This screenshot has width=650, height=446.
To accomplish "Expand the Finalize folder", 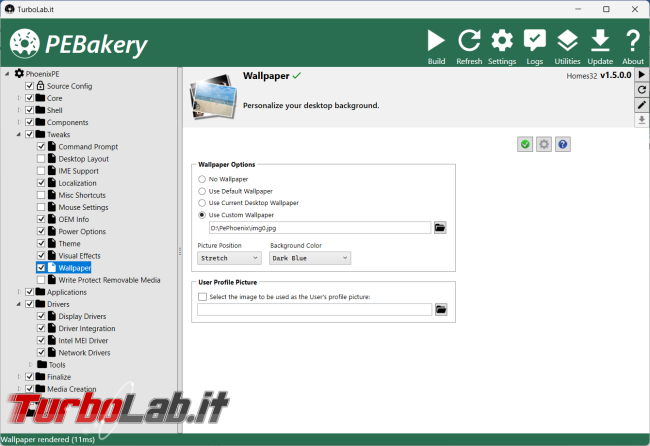I will tap(19, 377).
